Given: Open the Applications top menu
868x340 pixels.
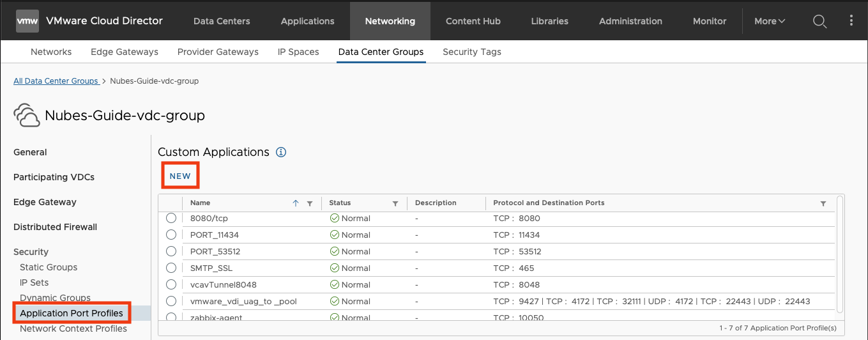Looking at the screenshot, I should (x=307, y=21).
